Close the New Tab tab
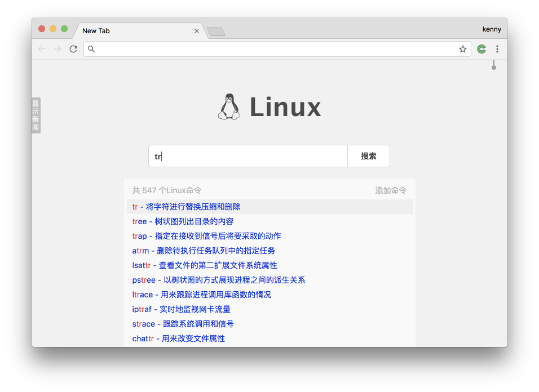Screen dimensions: 539x392 (x=197, y=31)
